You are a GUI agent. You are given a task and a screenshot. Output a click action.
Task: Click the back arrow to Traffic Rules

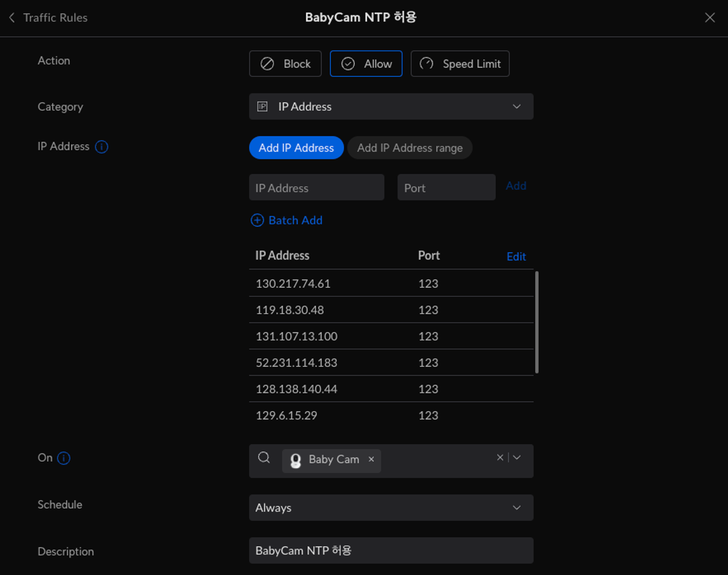12,17
